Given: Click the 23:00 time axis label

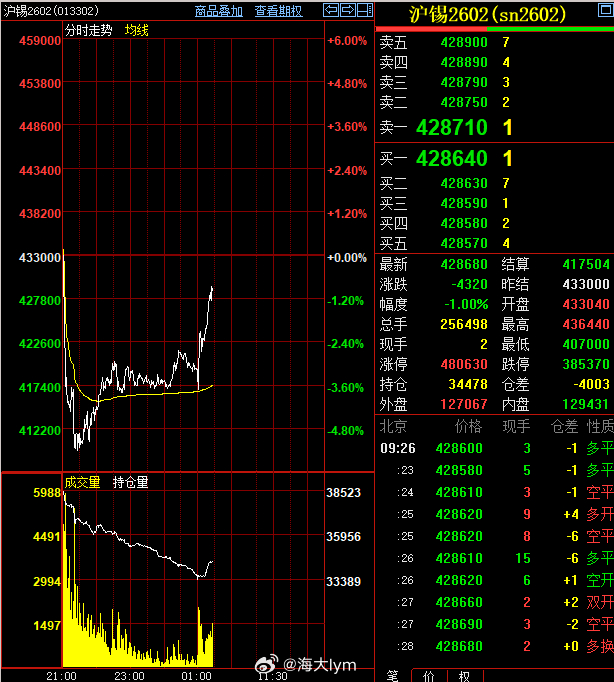Looking at the screenshot, I should [x=129, y=676].
